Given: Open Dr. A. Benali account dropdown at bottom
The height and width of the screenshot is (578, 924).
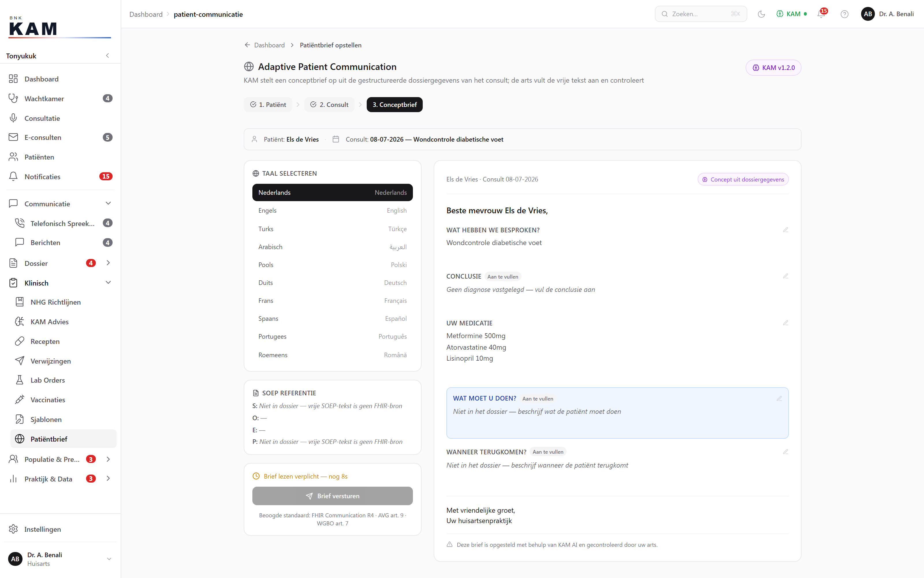Looking at the screenshot, I should tap(61, 559).
